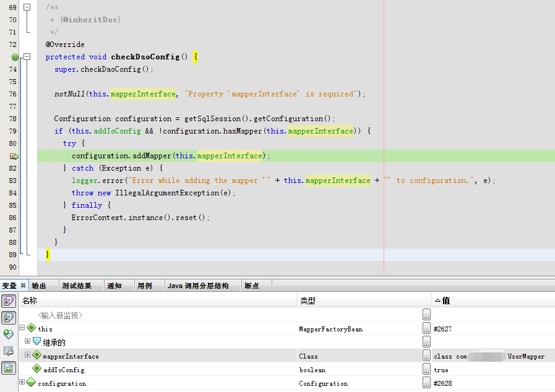
Task: Click the field icon next to mapperInterface
Action: 37,354
